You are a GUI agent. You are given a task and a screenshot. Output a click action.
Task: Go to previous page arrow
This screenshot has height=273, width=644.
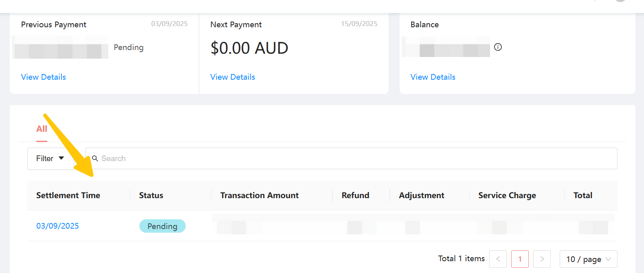coord(498,259)
